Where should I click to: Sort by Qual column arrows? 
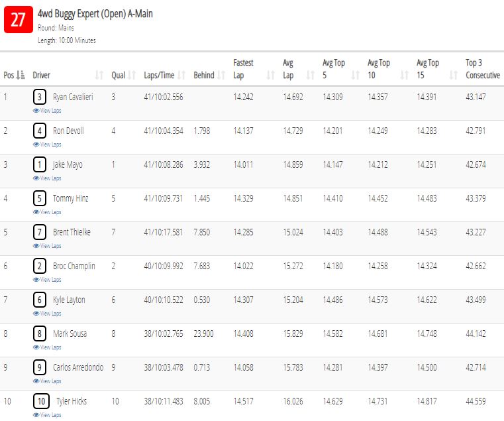132,76
